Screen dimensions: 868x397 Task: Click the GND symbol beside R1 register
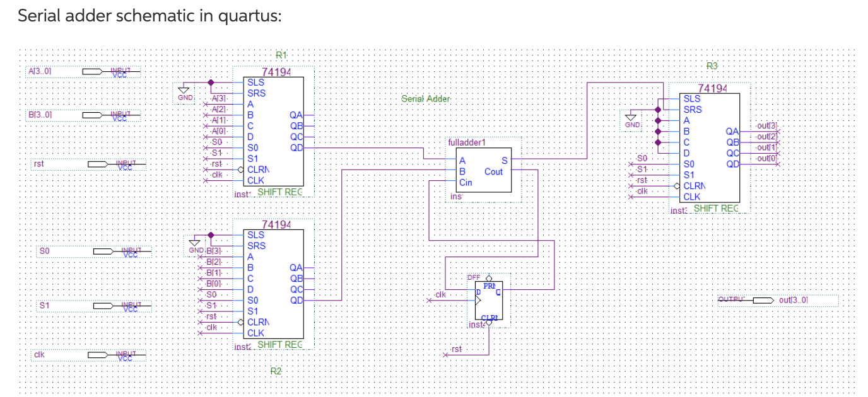pos(185,91)
